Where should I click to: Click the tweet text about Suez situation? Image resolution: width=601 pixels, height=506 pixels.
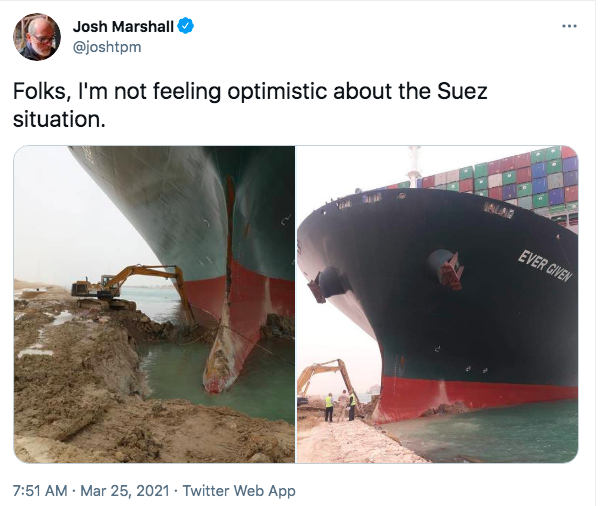[250, 105]
